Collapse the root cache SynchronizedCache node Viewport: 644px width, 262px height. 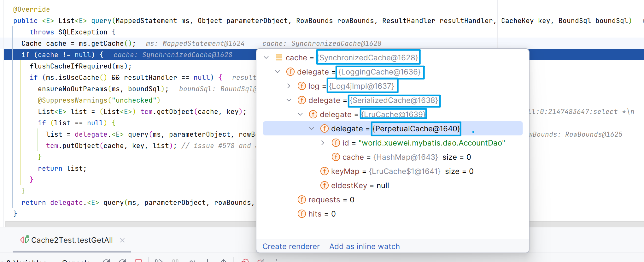coord(266,57)
